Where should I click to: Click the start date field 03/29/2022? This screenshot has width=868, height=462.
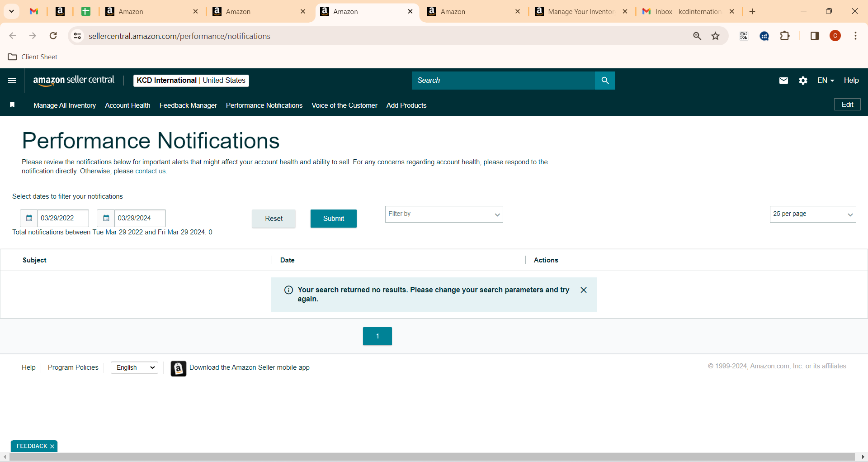click(63, 218)
